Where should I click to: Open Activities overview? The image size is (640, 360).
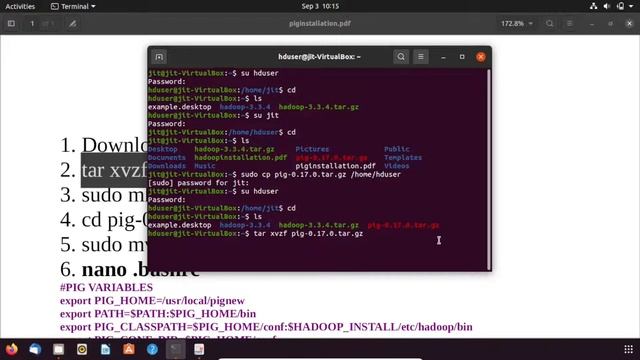point(20,6)
